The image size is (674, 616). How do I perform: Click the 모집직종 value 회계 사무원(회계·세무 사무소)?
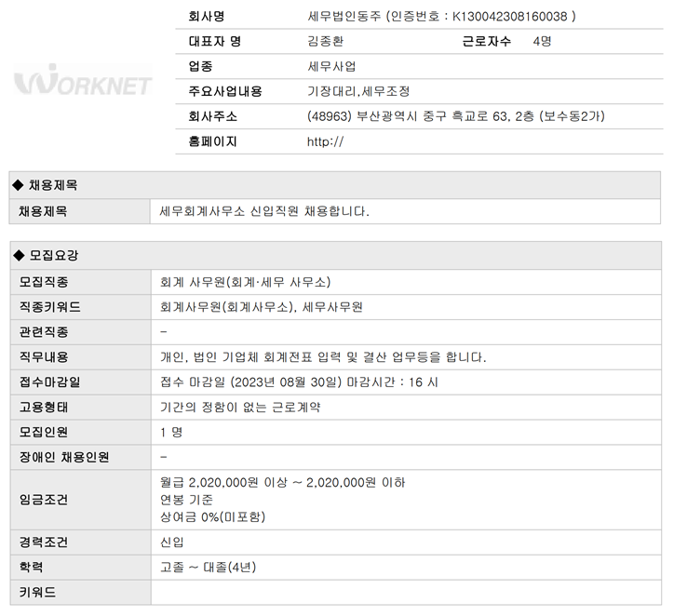pos(245,282)
